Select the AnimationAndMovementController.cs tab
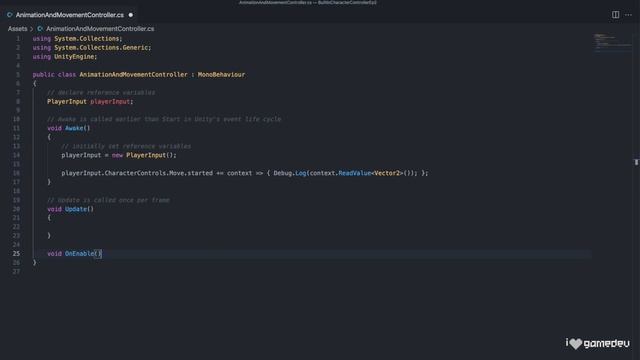The width and height of the screenshot is (640, 360). pos(70,15)
